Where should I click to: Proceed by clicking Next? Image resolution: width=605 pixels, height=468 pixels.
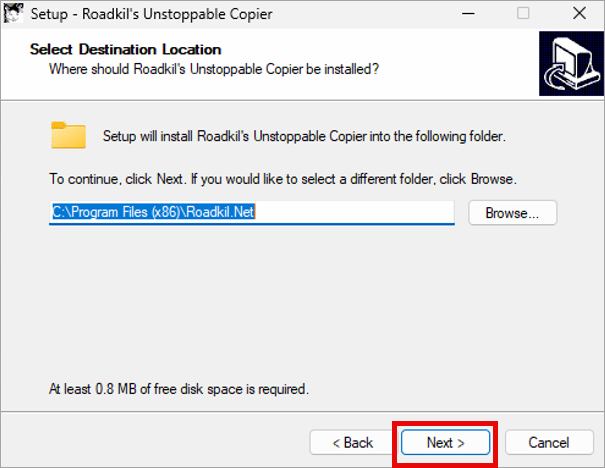(x=445, y=442)
